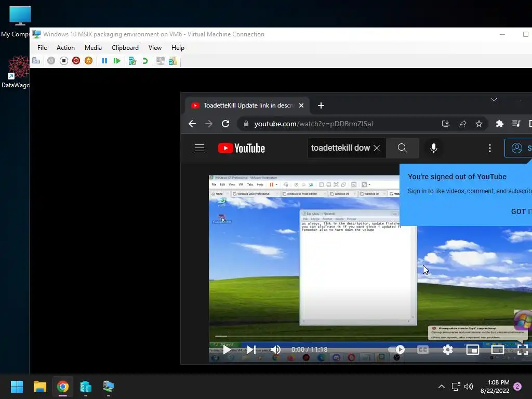The height and width of the screenshot is (399, 532).
Task: Mute the video with the speaker icon
Action: point(276,350)
